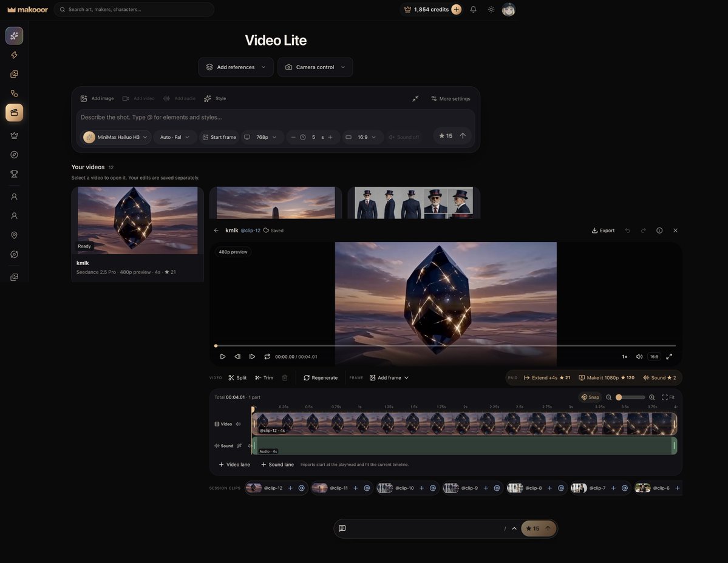Open the map pin sidebar icon
The width and height of the screenshot is (728, 563).
coord(15,235)
